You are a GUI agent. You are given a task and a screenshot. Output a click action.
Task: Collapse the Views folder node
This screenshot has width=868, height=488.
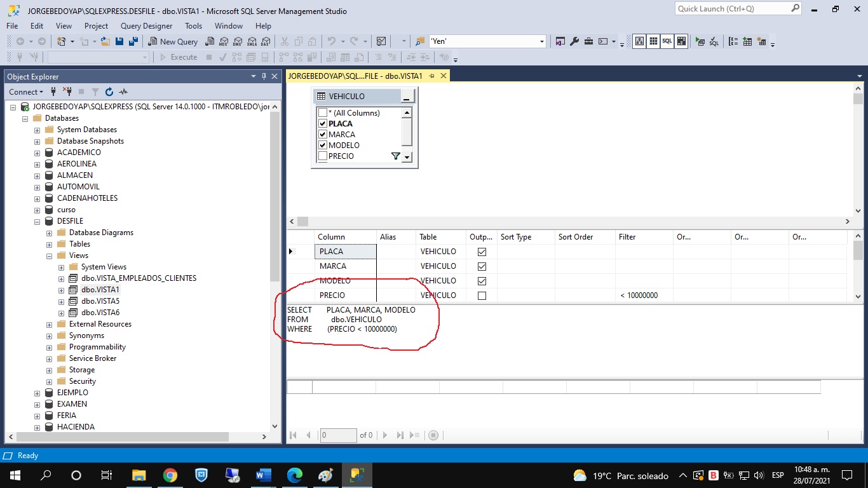49,256
